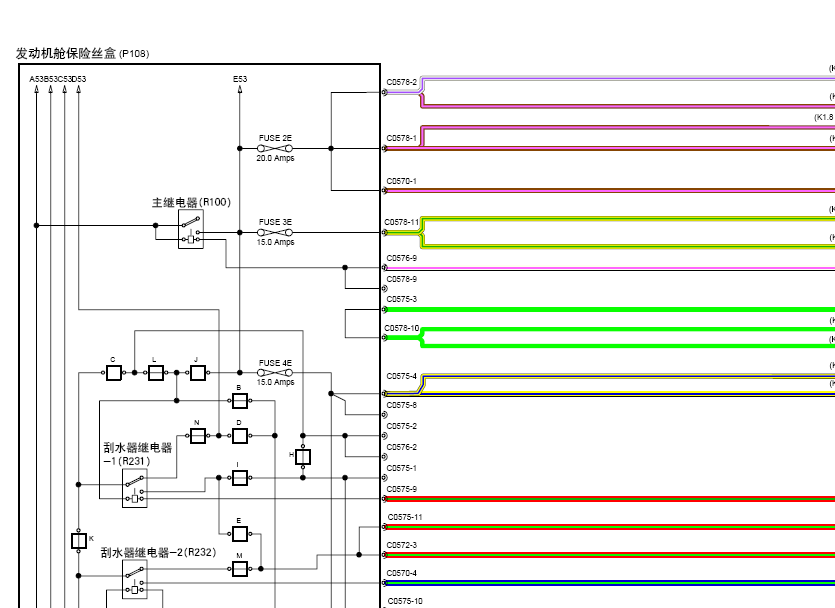Click the E53 label
Image resolution: width=835 pixels, height=608 pixels.
tap(240, 79)
